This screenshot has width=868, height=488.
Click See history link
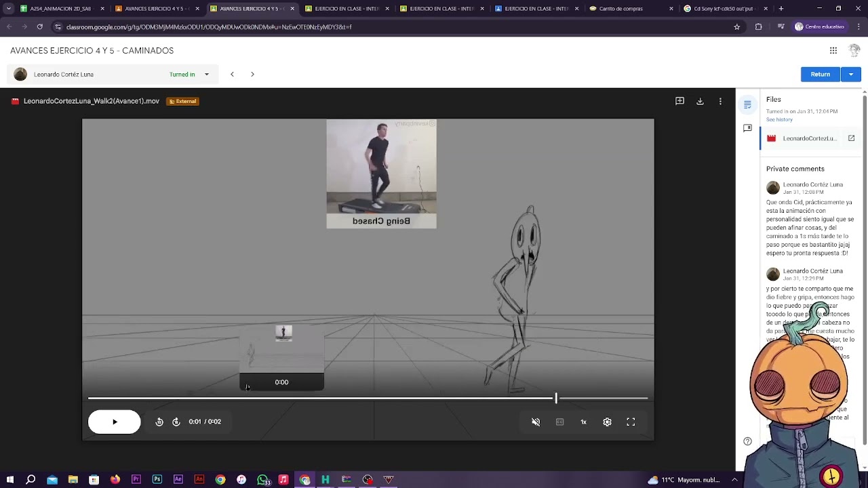(x=779, y=119)
